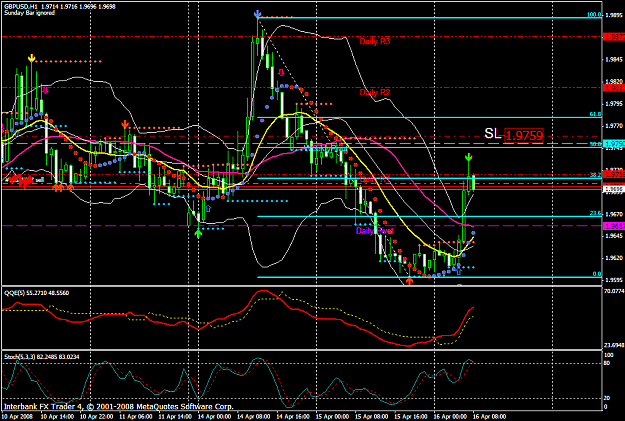
Task: Click the green up arrow below 14 Apr 00:00 low
Action: pyautogui.click(x=198, y=233)
